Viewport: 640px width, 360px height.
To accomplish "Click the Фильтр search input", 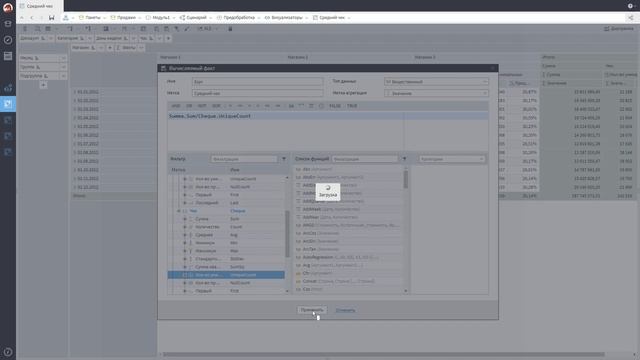I will 244,159.
